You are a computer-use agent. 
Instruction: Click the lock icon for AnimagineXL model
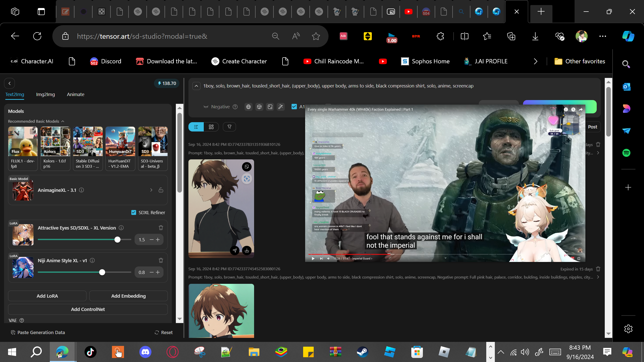coord(161,190)
